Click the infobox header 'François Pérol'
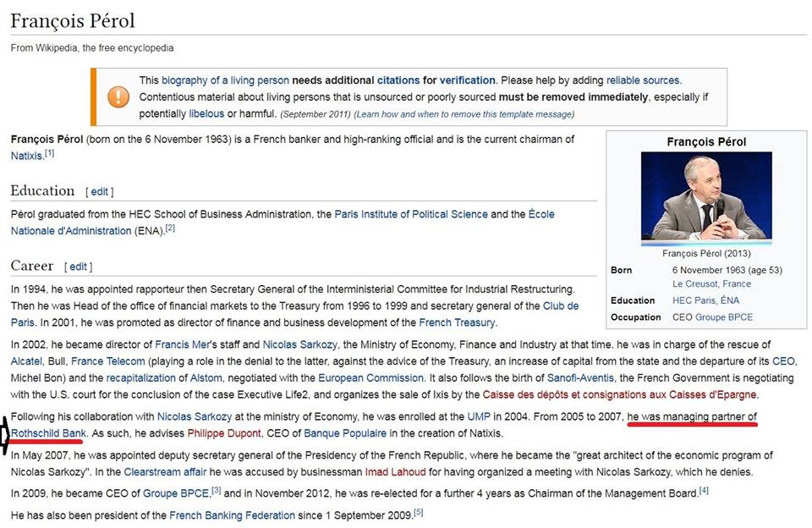Screen dimensions: 812x528 pos(706,142)
